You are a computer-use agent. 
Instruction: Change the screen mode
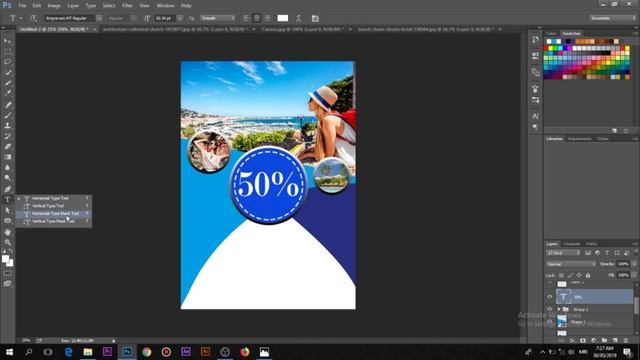pyautogui.click(x=7, y=284)
